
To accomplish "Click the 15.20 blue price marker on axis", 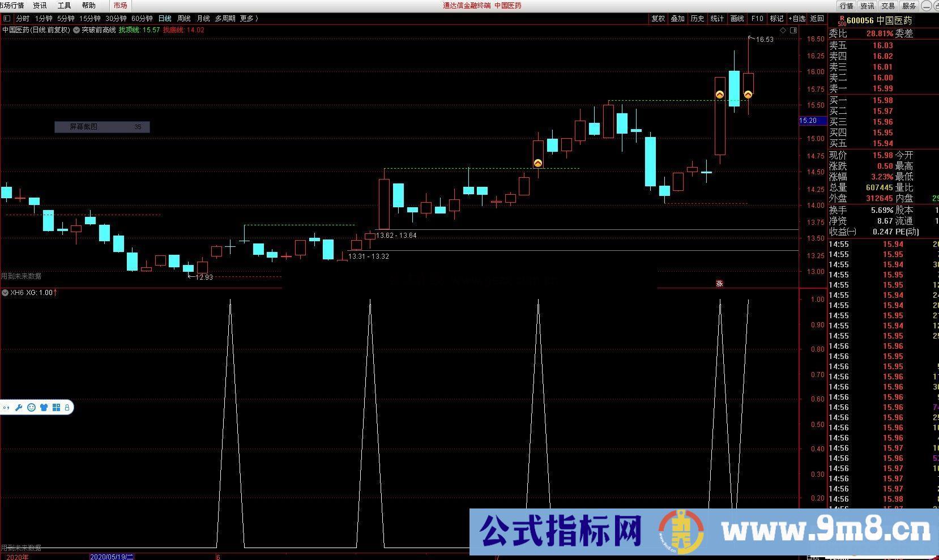I will [x=808, y=121].
